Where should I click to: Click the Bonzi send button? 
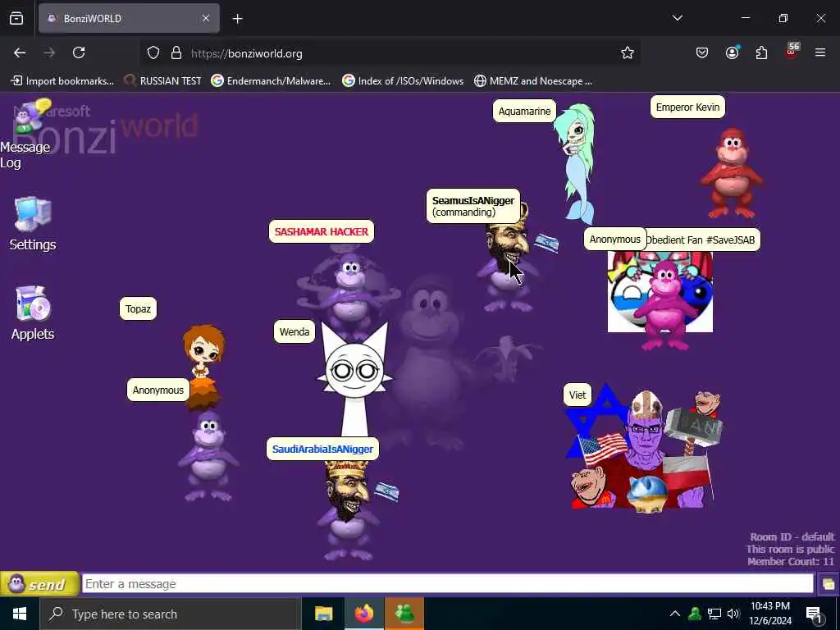click(39, 584)
